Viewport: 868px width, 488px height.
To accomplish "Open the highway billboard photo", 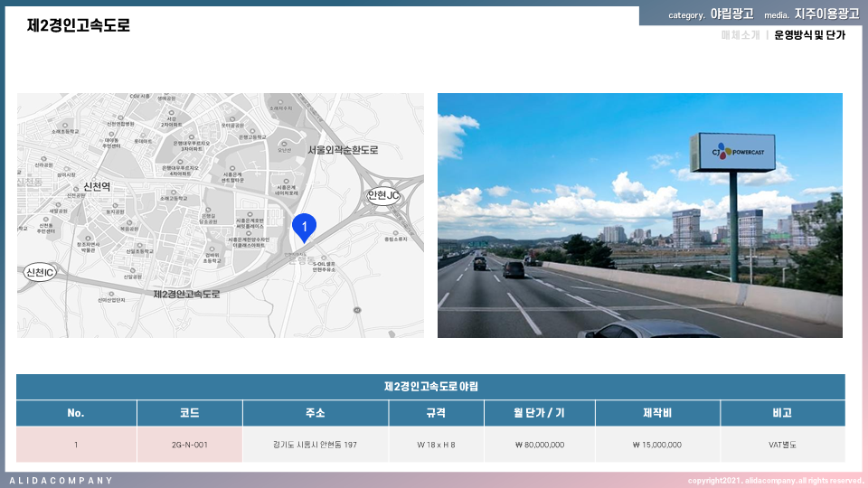I will coord(639,215).
